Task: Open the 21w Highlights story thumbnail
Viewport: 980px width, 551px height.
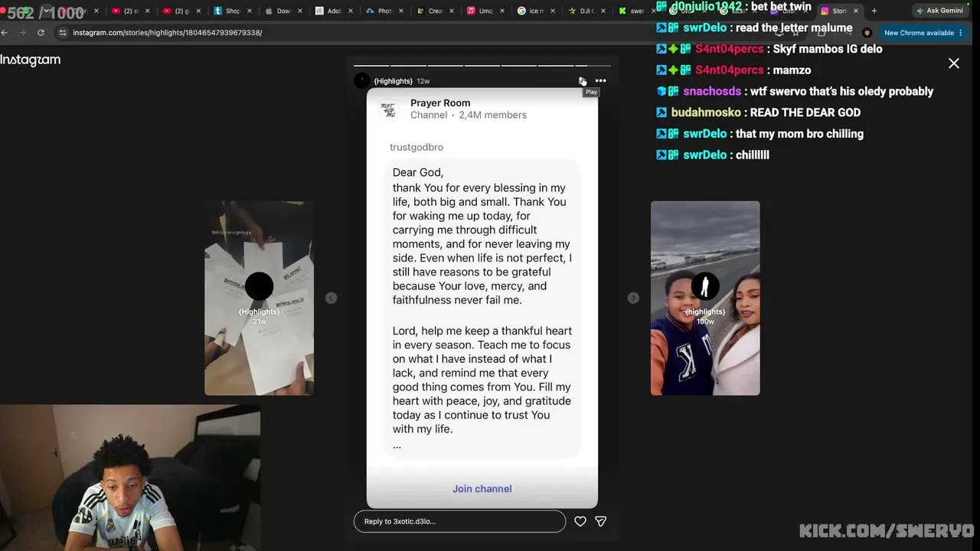Action: tap(259, 298)
